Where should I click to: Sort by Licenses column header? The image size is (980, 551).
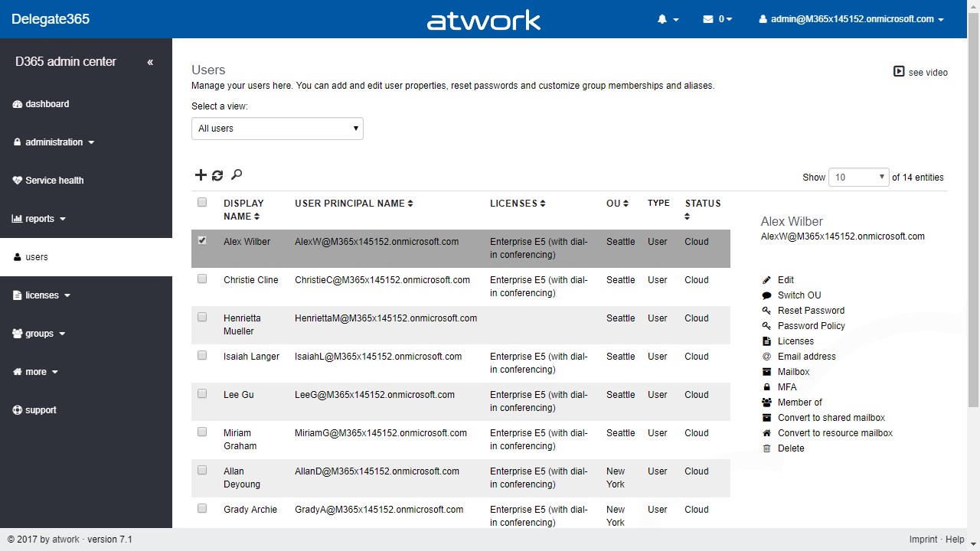coord(518,204)
